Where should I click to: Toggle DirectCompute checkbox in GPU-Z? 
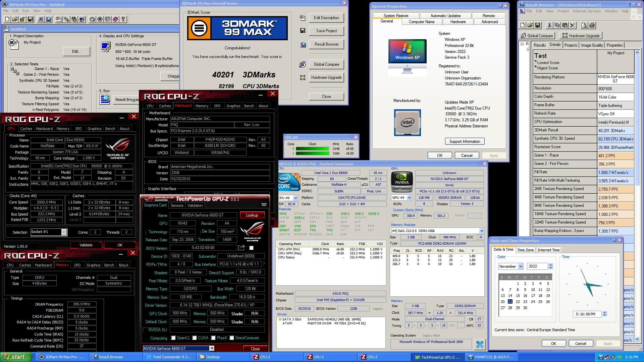232,338
